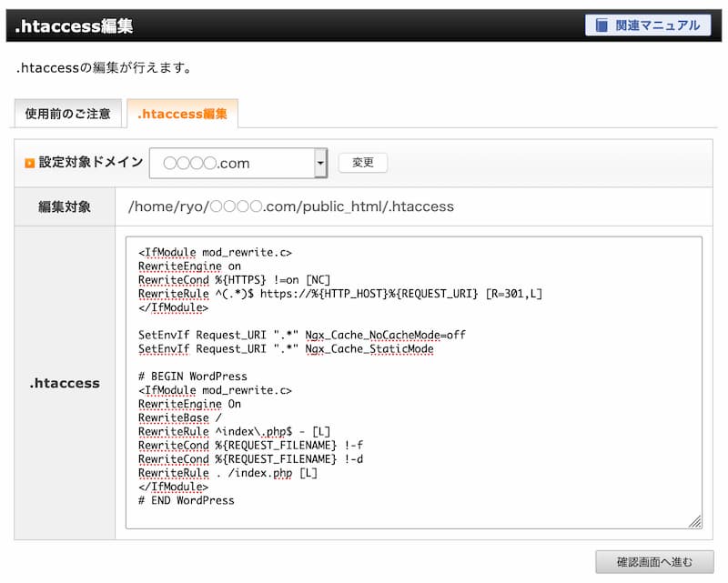The image size is (728, 583).
Task: Click the line 'RewriteCond %{HTTPS} !=on [NC]'
Action: pos(234,280)
